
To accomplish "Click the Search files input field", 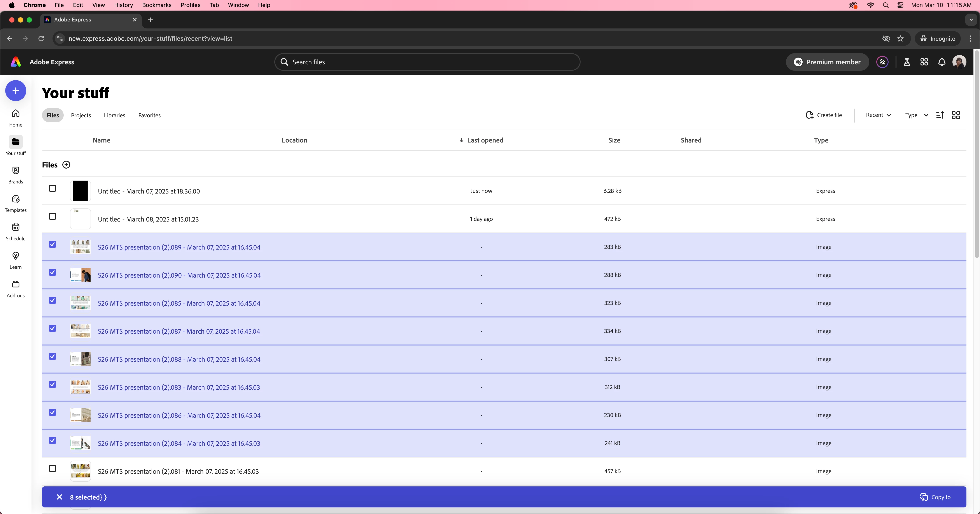I will [427, 62].
